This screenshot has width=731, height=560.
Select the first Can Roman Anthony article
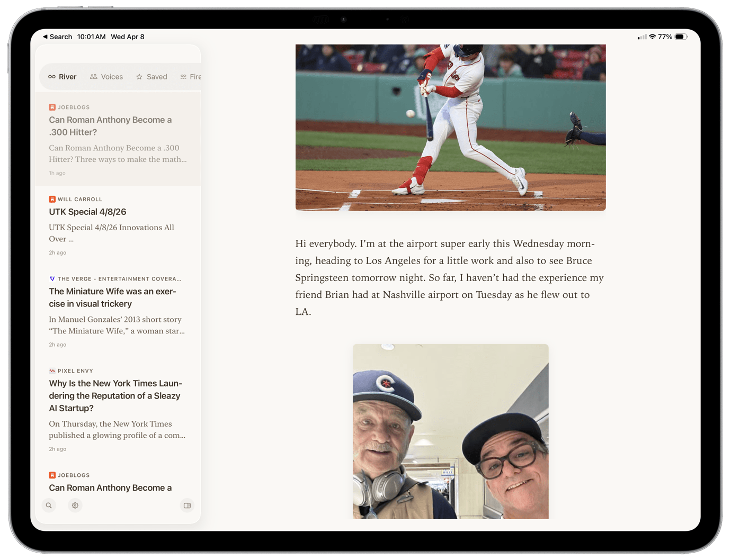point(110,126)
